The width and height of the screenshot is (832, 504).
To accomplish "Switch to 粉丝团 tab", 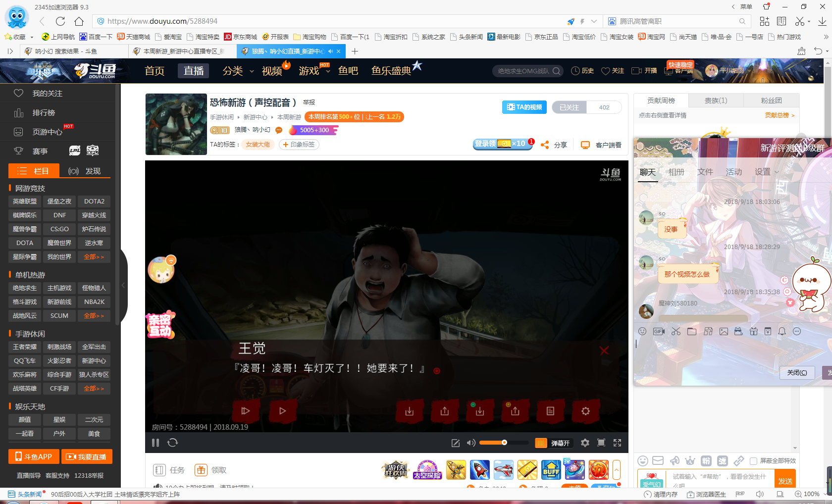I will 771,101.
